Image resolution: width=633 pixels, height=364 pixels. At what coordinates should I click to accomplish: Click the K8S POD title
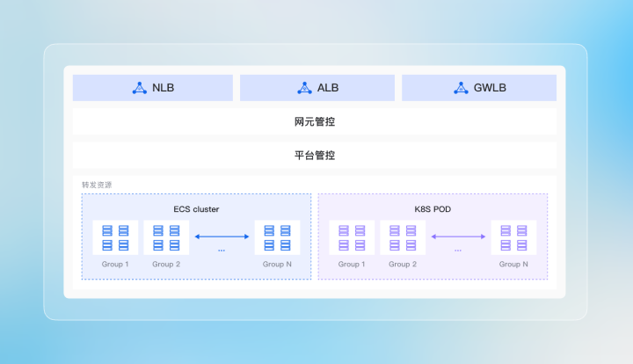click(433, 209)
